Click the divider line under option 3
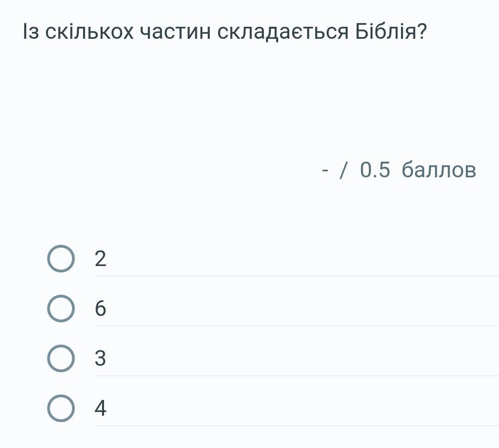The image size is (499, 448). tap(296, 375)
